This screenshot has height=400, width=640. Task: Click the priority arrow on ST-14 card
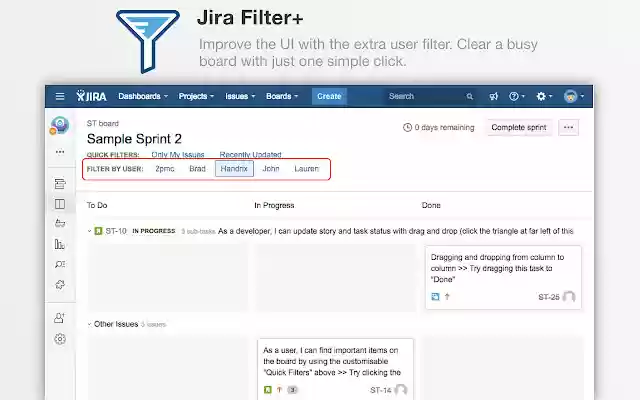280,390
